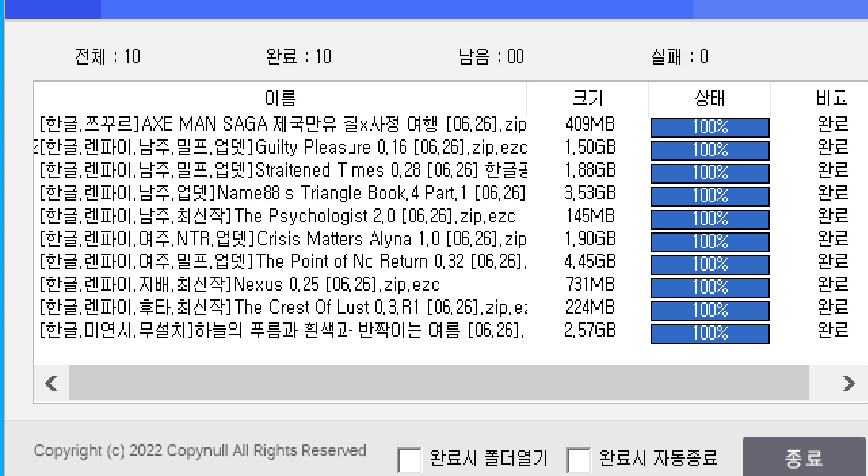Viewport: 868px width, 476px height.
Task: Toggle the 완료시 자동종료 checkbox
Action: (578, 460)
